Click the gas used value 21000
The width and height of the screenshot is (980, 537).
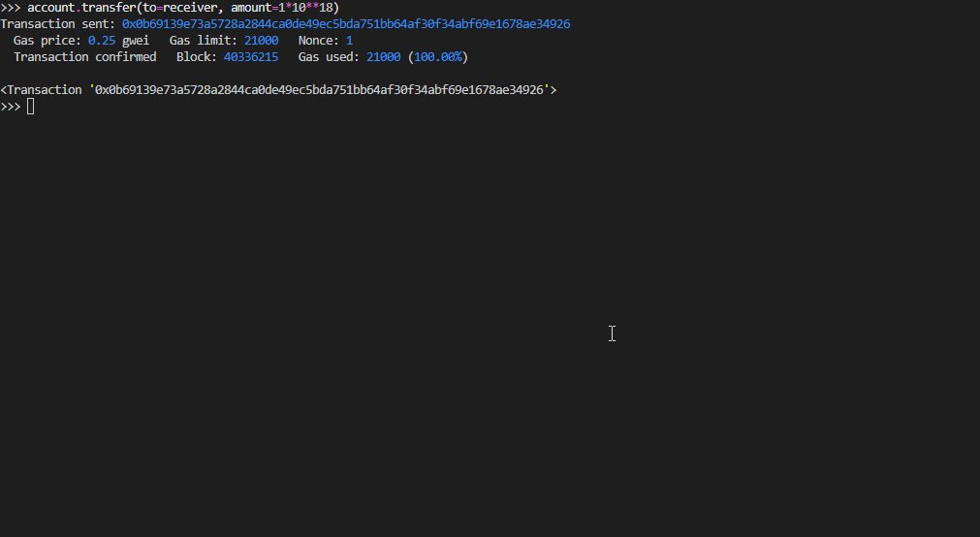click(x=383, y=57)
